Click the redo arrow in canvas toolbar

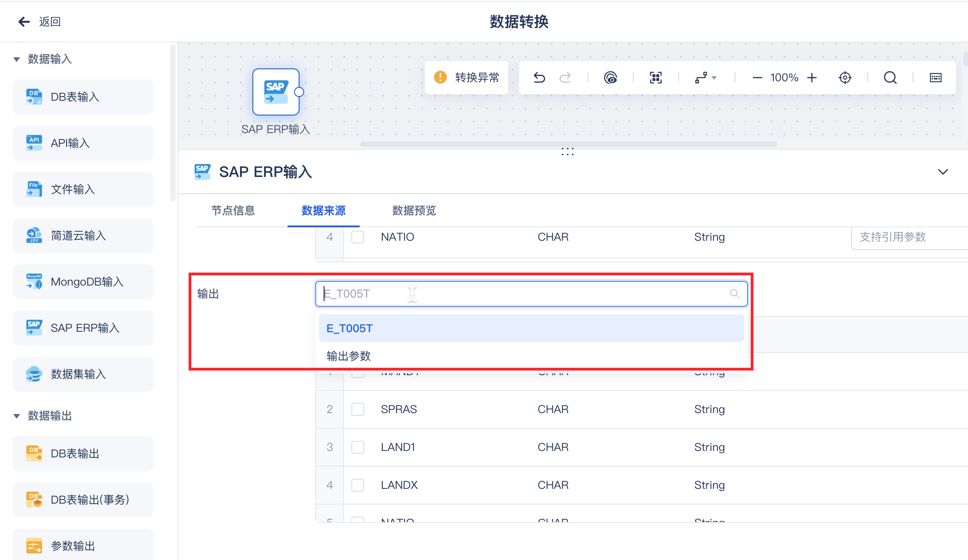pos(565,78)
